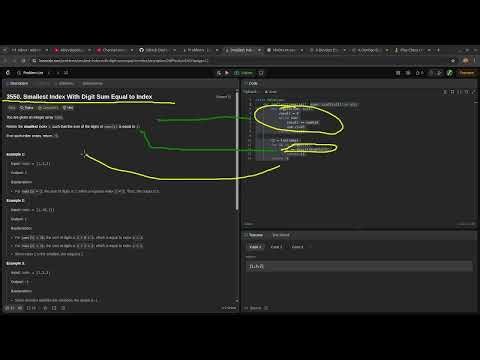Close the Smallest Index browser tab
This screenshot has height=360, width=480.
click(259, 50)
